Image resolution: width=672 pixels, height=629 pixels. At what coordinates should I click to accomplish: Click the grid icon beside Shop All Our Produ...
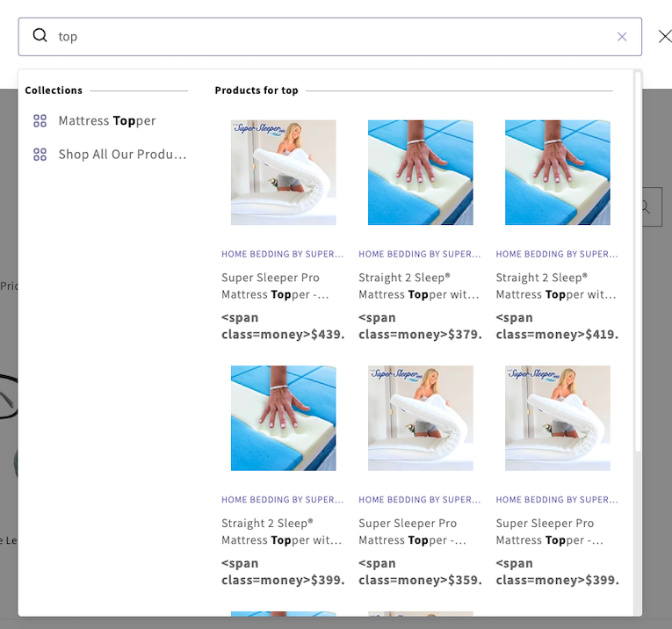pos(40,155)
